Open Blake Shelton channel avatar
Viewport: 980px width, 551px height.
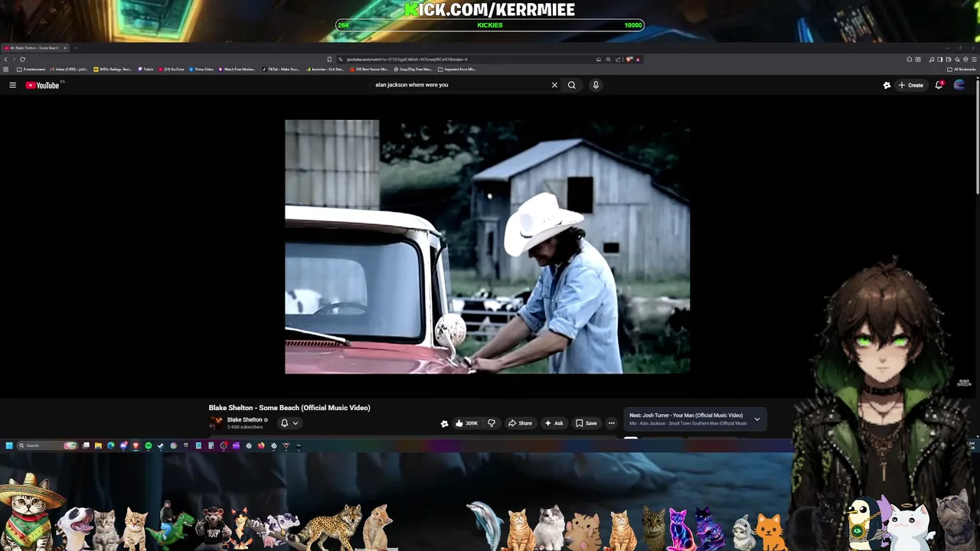click(216, 422)
